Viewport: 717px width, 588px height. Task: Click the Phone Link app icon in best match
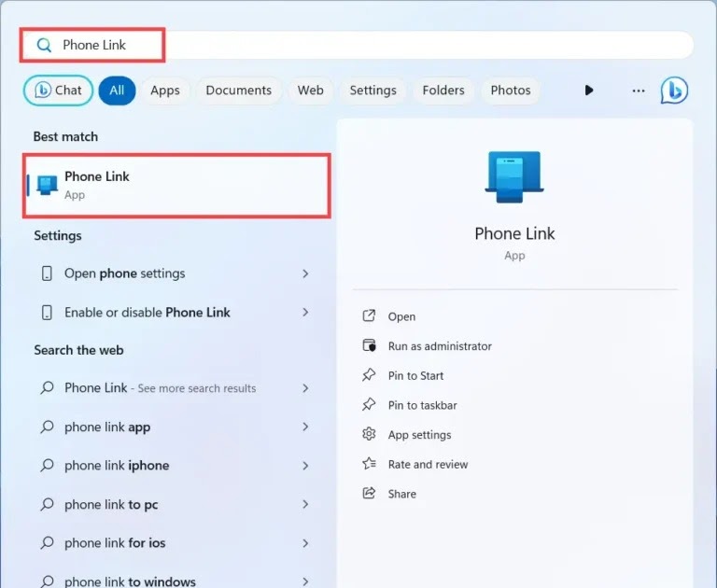[47, 185]
